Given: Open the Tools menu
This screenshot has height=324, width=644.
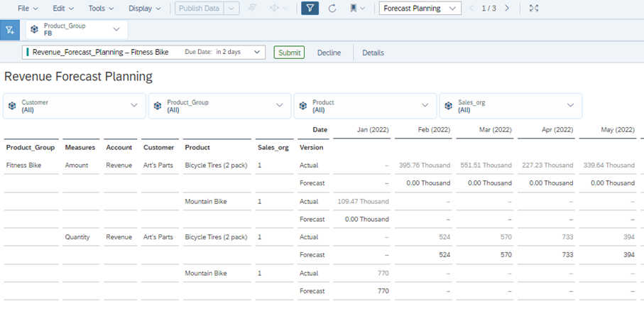Looking at the screenshot, I should [x=100, y=9].
